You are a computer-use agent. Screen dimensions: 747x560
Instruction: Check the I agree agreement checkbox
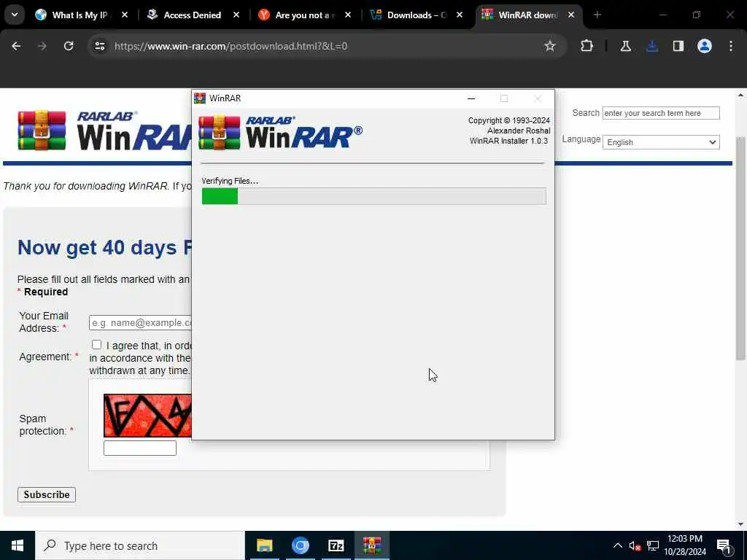click(x=97, y=344)
